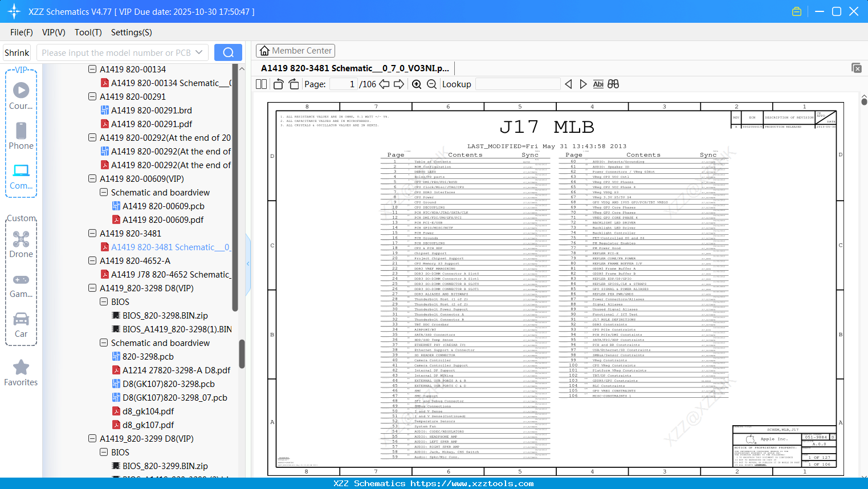Open BIOS_820-3298.BIN.zip file
868x489 pixels.
(x=165, y=315)
